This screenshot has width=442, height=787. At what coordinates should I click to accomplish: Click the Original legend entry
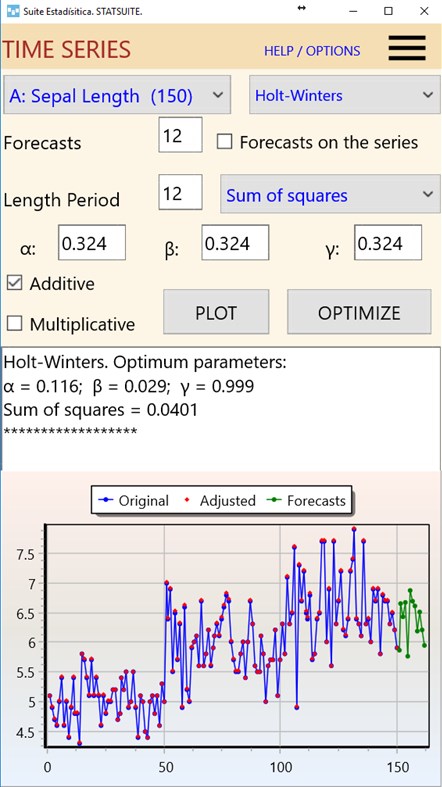[134, 500]
